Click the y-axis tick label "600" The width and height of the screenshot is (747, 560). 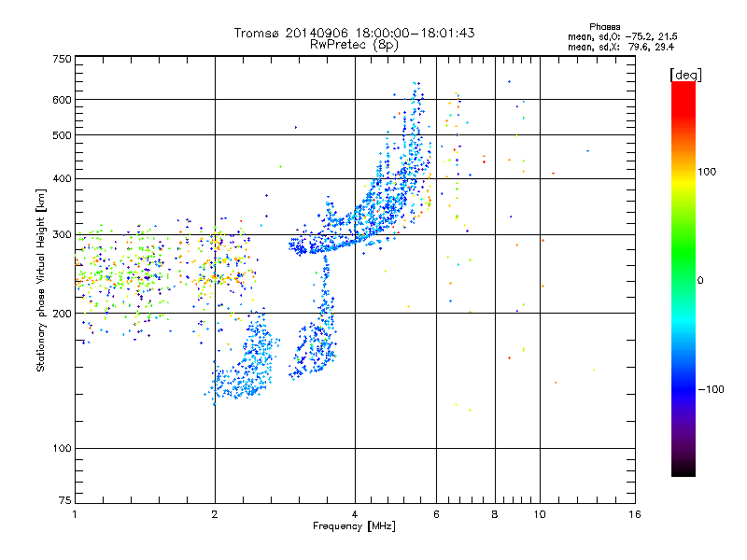pyautogui.click(x=62, y=100)
